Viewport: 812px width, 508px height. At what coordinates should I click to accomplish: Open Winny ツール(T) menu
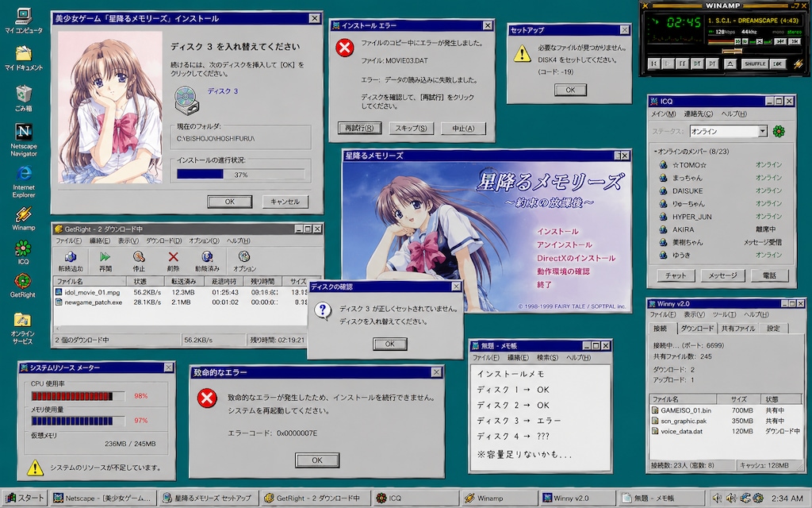pos(724,314)
